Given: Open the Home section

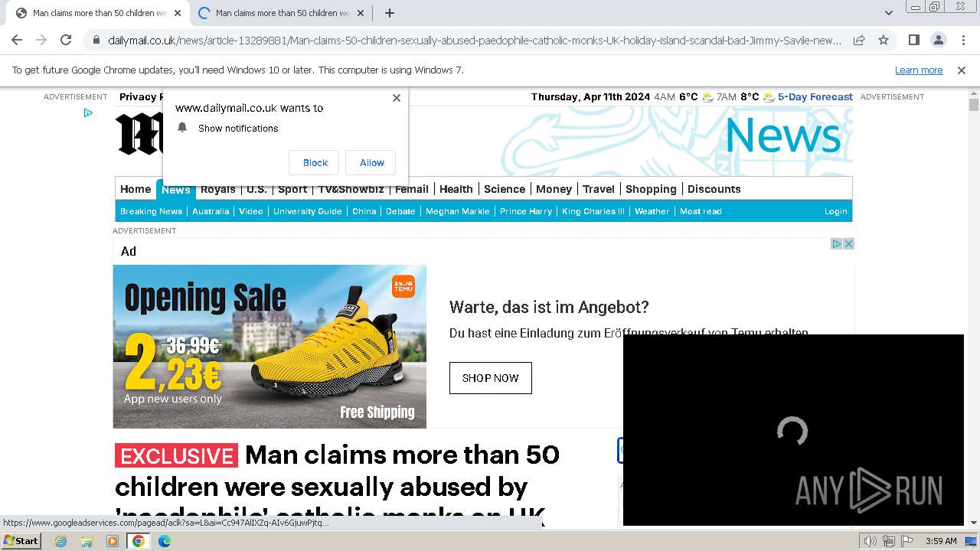Looking at the screenshot, I should point(136,189).
